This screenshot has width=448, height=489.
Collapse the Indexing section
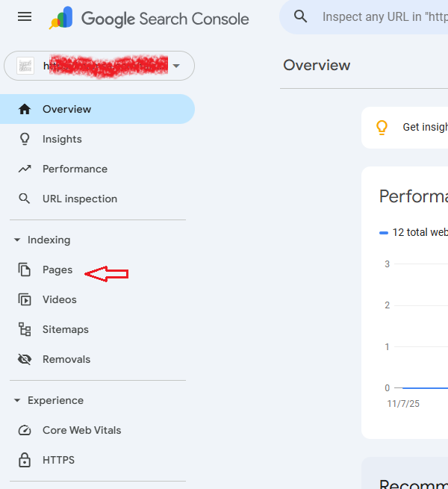pyautogui.click(x=43, y=240)
